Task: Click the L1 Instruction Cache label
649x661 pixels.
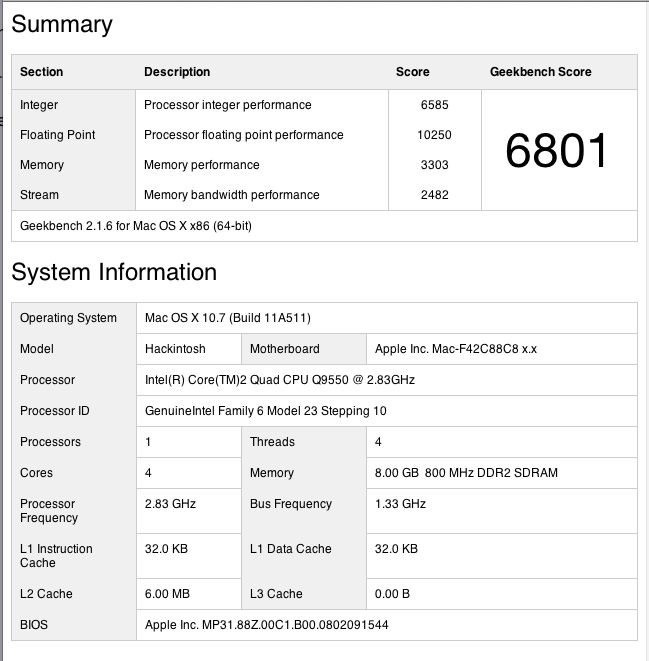Action: click(x=56, y=556)
